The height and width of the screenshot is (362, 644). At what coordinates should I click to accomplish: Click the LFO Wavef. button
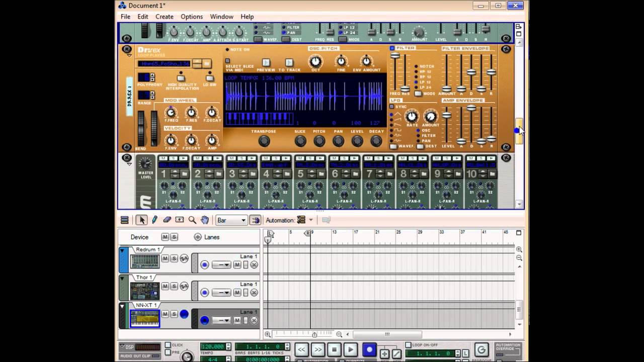coord(393,146)
